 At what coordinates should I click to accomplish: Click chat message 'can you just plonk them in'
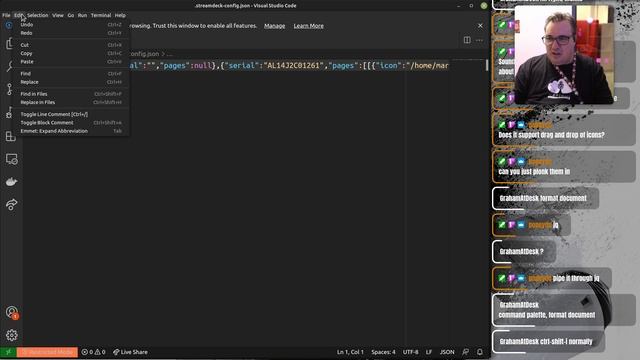564,167
